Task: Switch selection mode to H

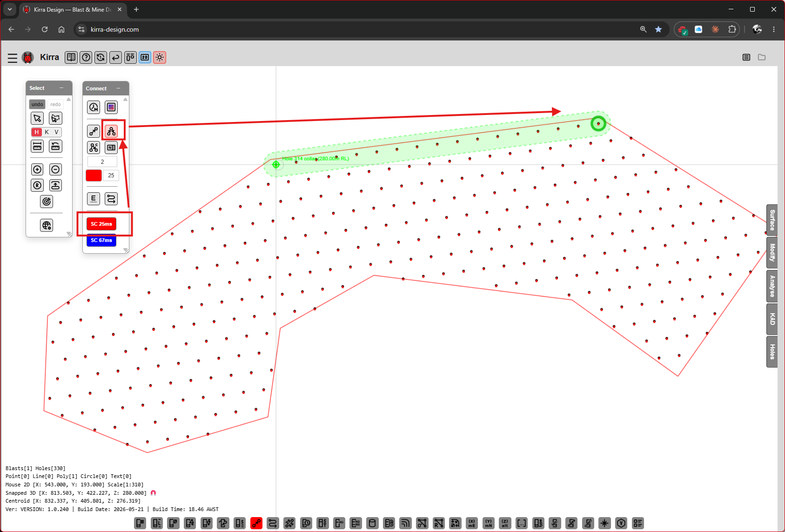Action: (37, 132)
